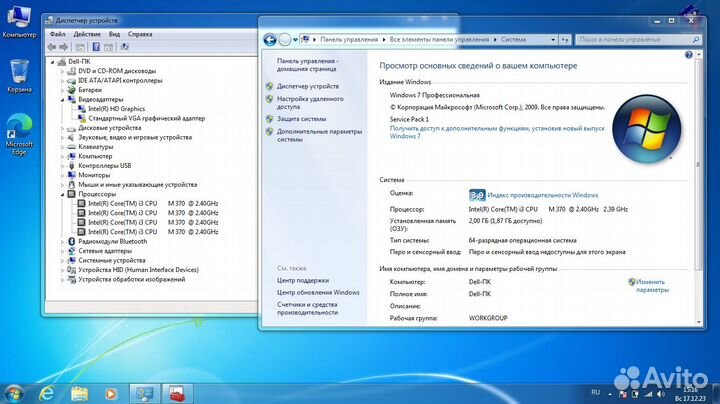Open Windows Explorer folder on the taskbar
This screenshot has width=720, height=404.
[79, 393]
